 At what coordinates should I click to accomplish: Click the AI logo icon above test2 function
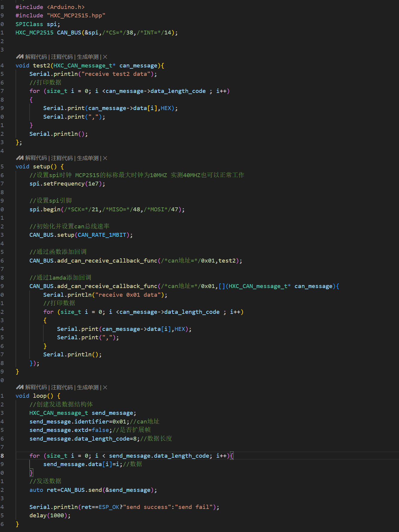pos(19,57)
